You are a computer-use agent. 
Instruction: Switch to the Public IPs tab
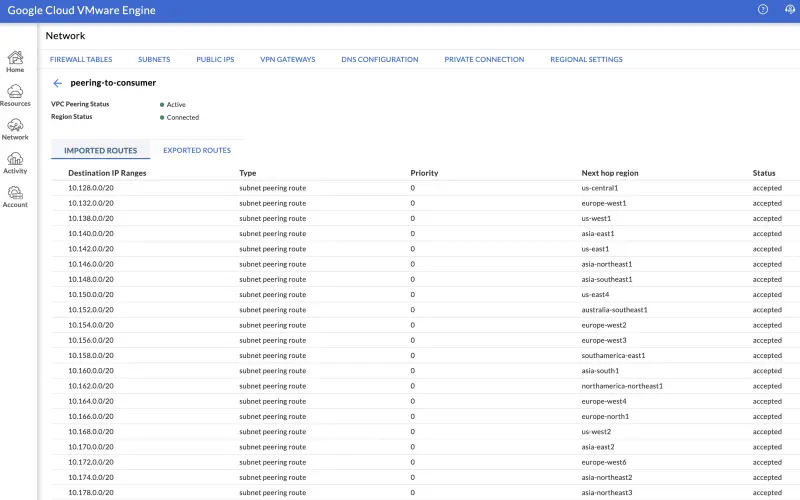tap(215, 59)
